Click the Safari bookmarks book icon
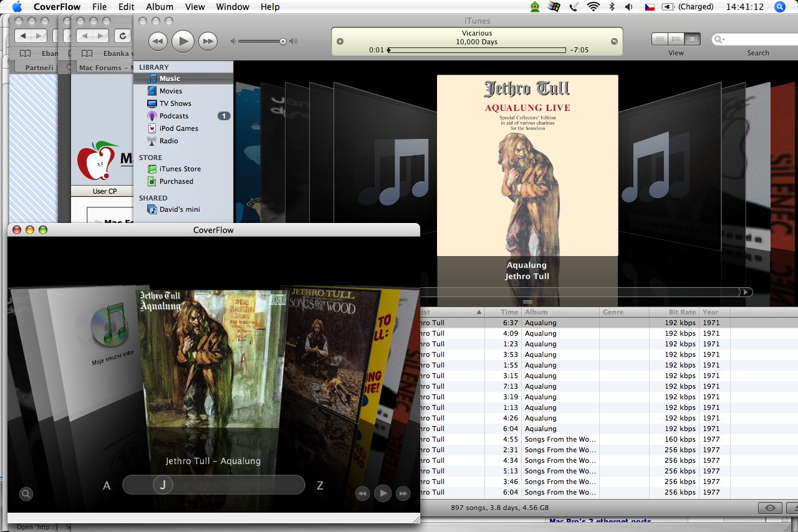This screenshot has height=532, width=798. point(87,54)
